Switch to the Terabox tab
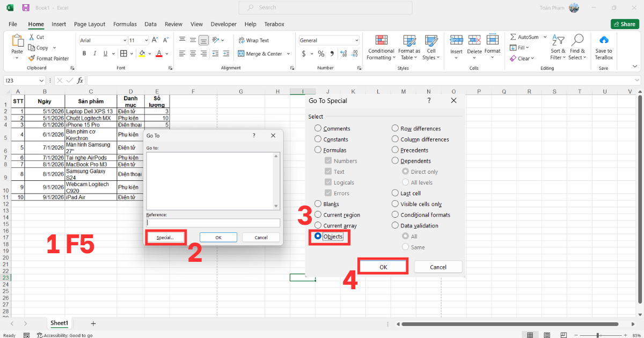This screenshot has width=644, height=338. pos(274,24)
